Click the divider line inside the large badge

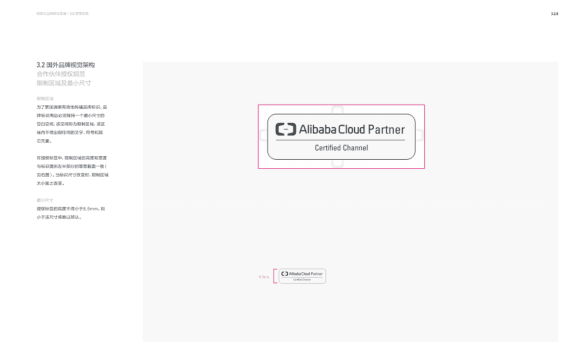pos(340,140)
